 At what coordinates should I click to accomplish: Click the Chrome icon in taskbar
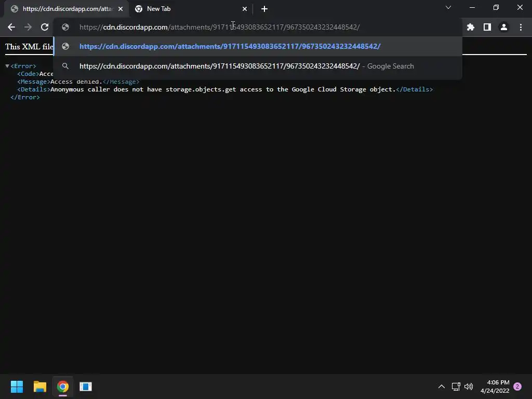tap(63, 387)
